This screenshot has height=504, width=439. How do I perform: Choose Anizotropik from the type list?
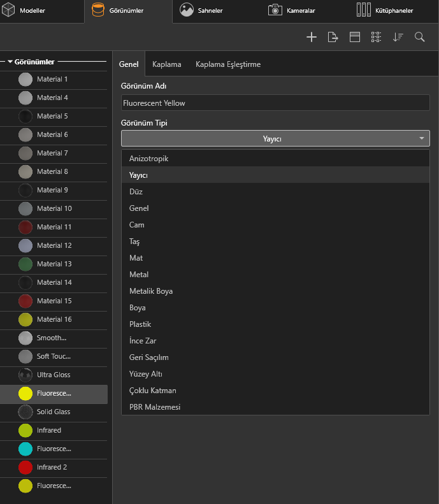(148, 159)
